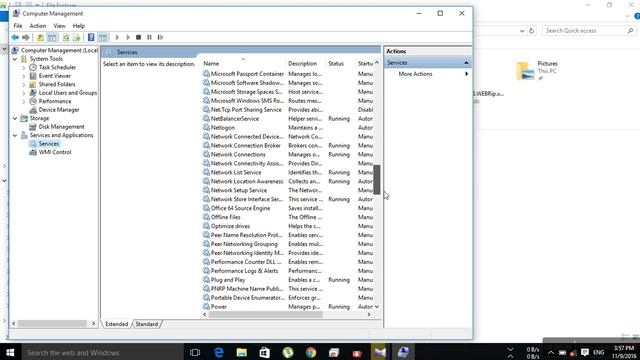Click the Search Quick access field in File Explorer
Screen dimensions: 640x360
coord(590,31)
